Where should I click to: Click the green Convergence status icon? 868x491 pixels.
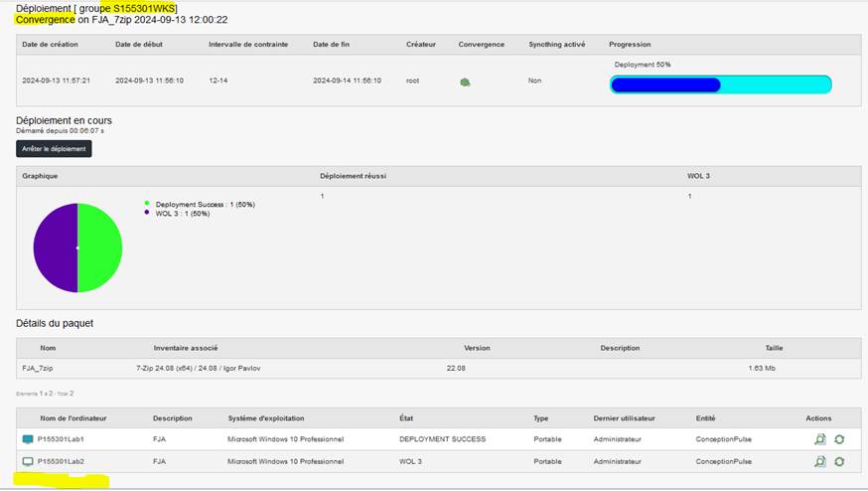tap(465, 82)
